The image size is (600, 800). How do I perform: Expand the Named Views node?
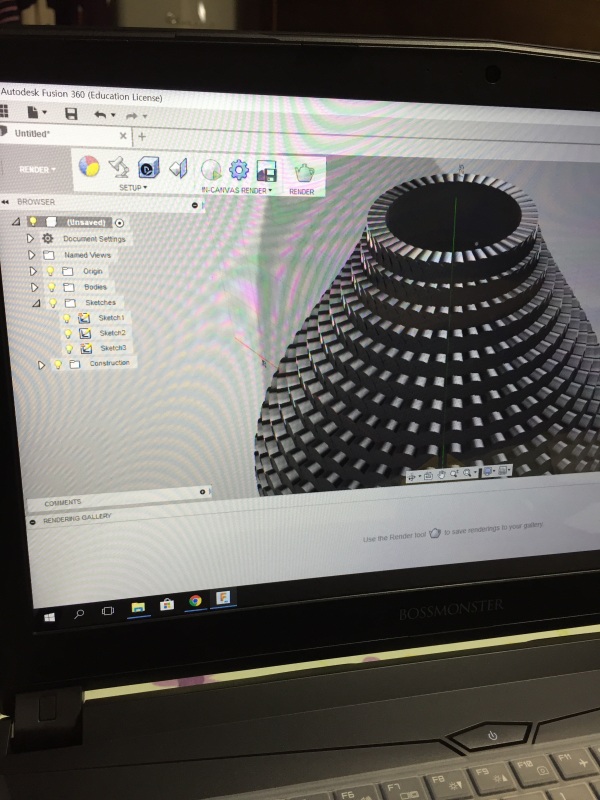(x=31, y=255)
